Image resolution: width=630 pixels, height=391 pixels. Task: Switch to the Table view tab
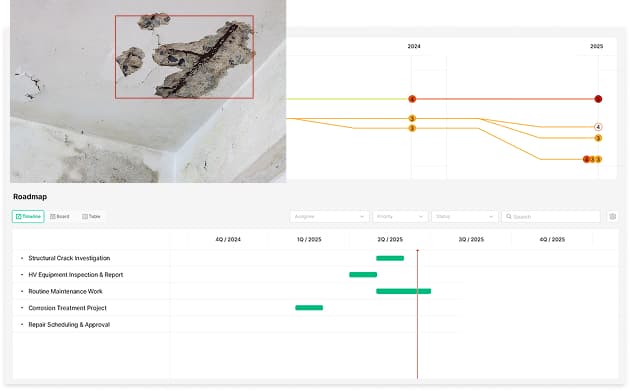[91, 216]
